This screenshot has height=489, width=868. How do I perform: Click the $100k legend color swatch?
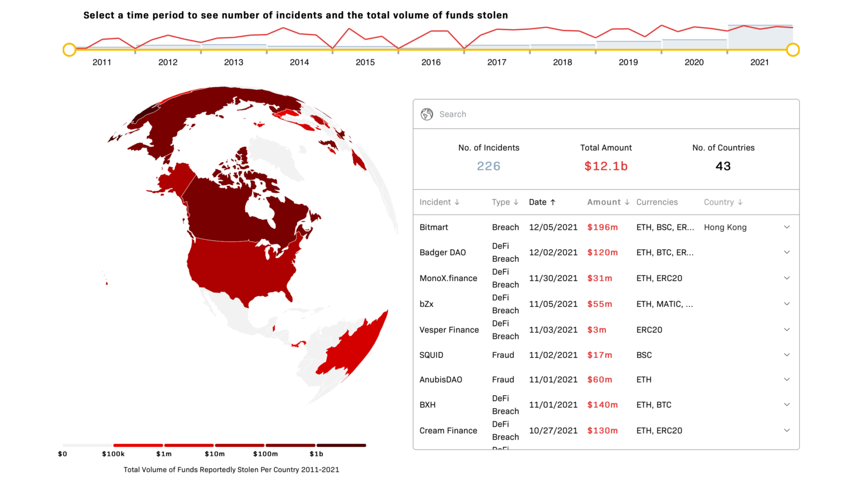coord(138,445)
